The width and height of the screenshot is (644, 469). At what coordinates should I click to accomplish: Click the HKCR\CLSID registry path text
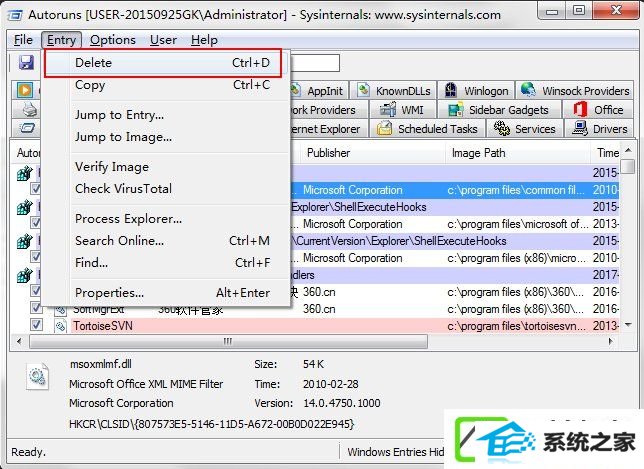click(x=212, y=424)
